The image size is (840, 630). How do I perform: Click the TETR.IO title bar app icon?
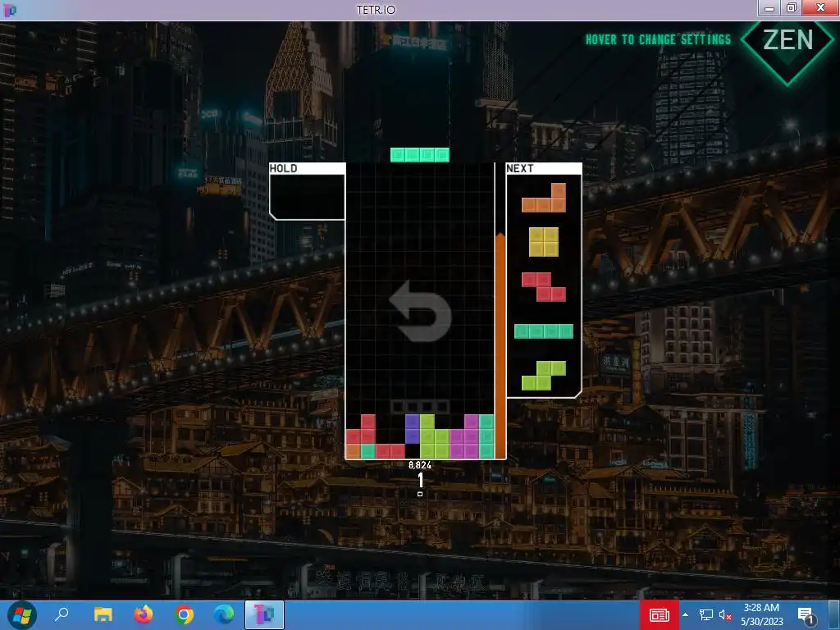(10, 10)
